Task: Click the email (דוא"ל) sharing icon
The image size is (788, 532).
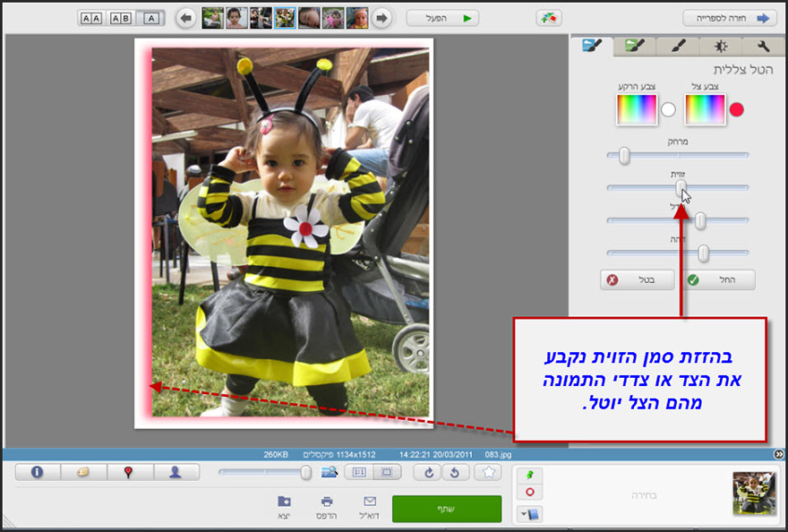Action: [370, 500]
